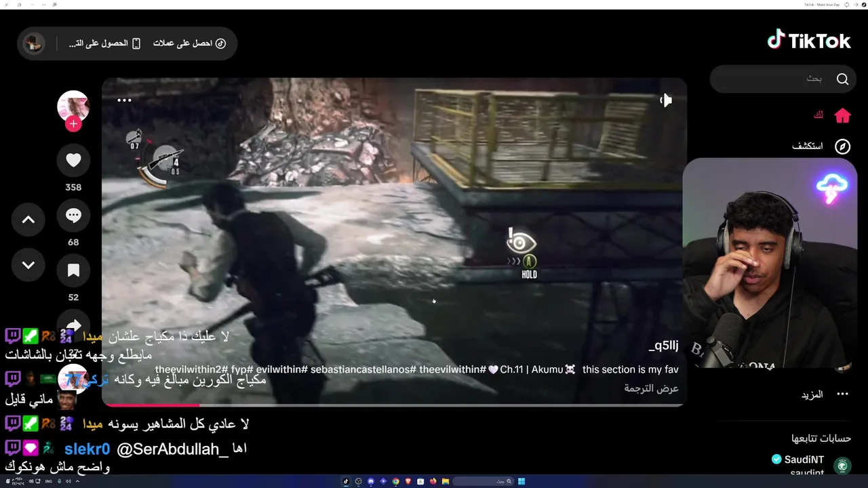The width and height of the screenshot is (868, 488).
Task: Seek using the red video progress bar
Action: coord(393,405)
